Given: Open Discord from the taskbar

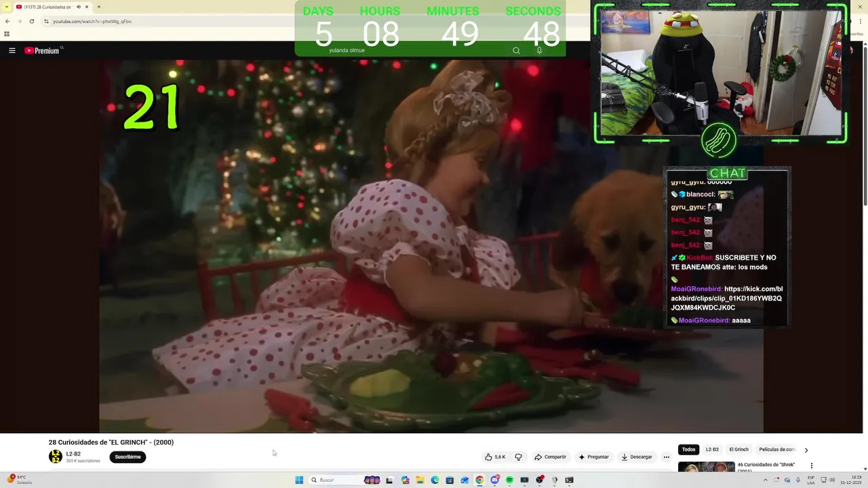Looking at the screenshot, I should pos(494,480).
